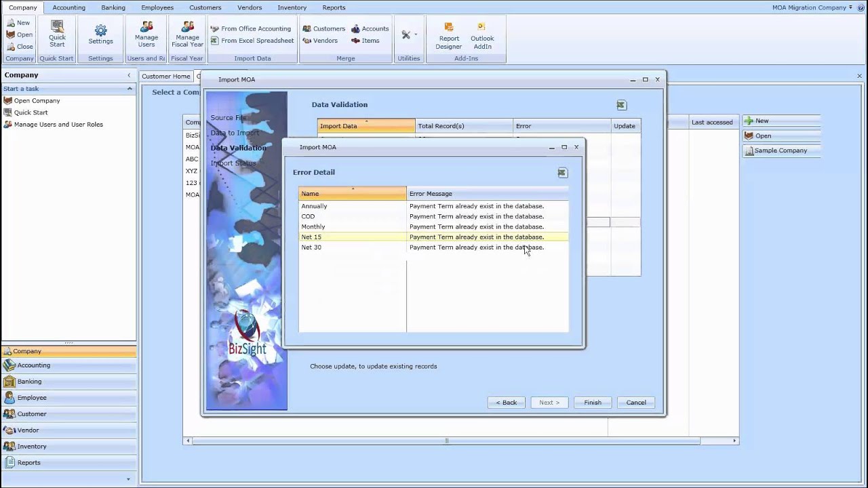Switch to the Customer Home tab
868x488 pixels.
pyautogui.click(x=166, y=77)
